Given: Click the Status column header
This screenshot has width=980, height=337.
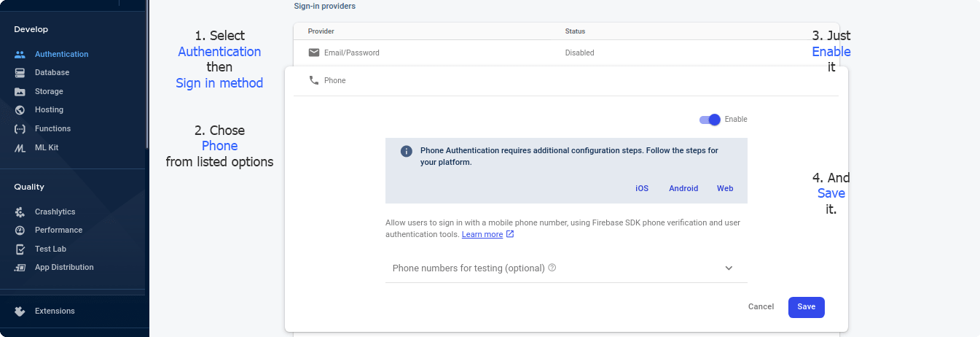Looking at the screenshot, I should click(575, 31).
